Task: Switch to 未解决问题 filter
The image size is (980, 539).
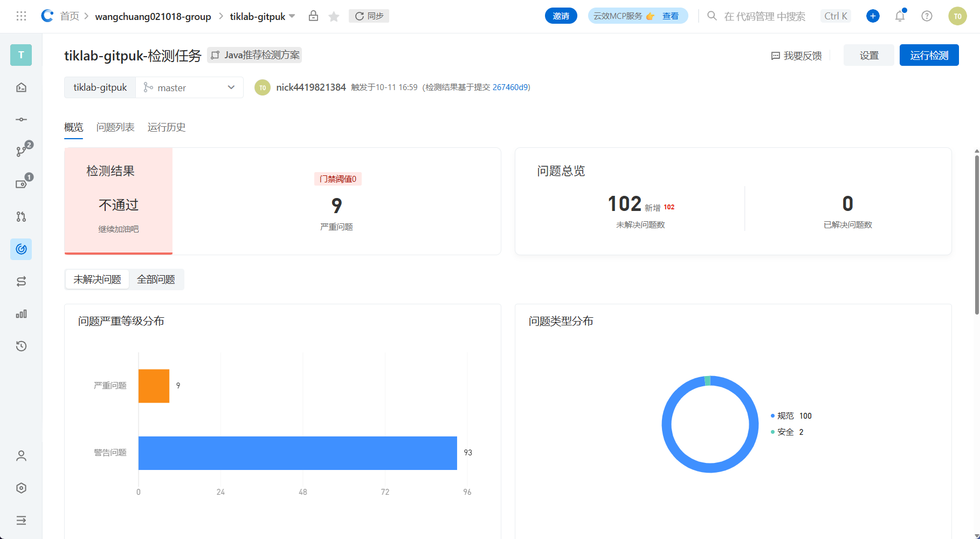Action: [x=96, y=279]
